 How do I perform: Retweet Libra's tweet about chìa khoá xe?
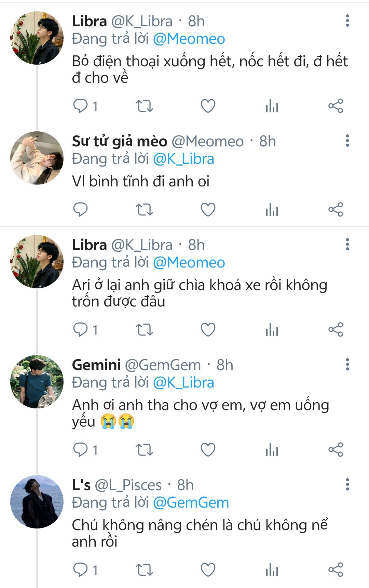(x=144, y=330)
